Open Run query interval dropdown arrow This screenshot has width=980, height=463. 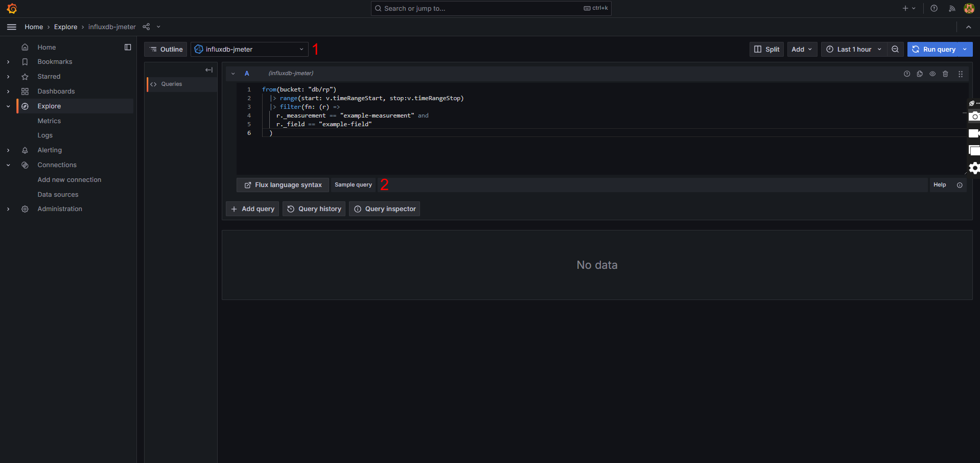pos(965,49)
